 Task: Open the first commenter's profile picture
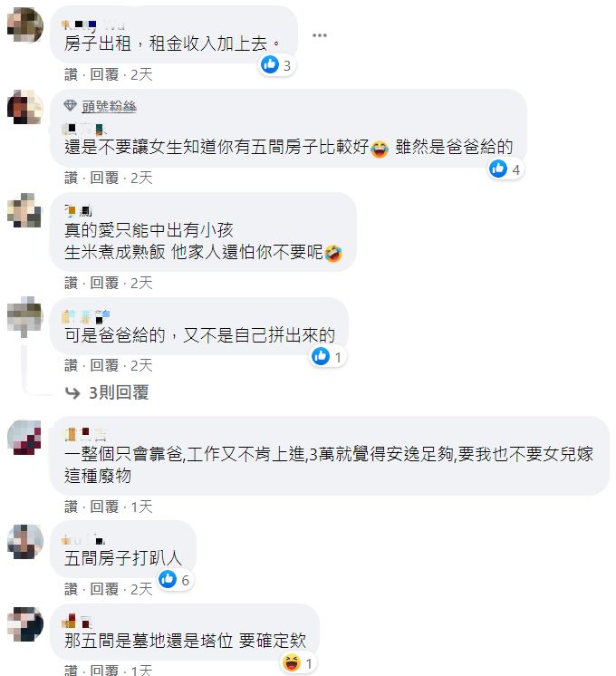pos(25,25)
